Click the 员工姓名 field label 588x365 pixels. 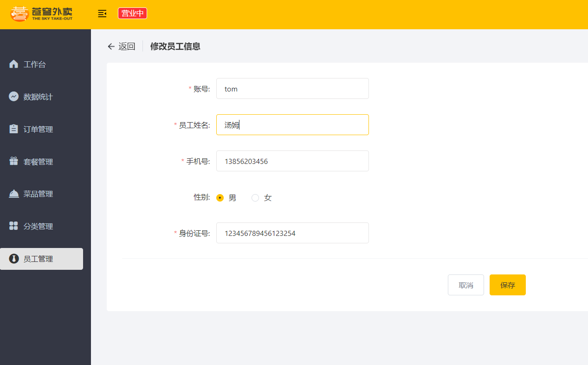pos(194,125)
